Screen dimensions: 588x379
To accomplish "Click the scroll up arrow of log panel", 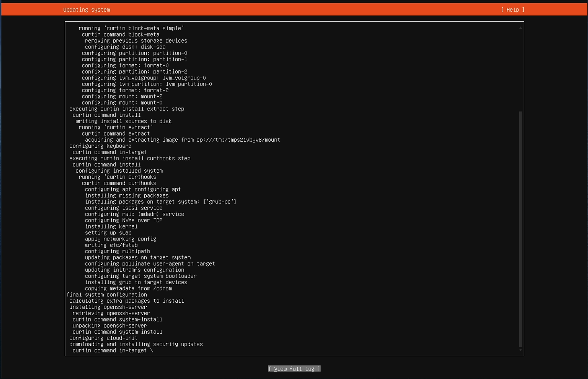I will [520, 28].
